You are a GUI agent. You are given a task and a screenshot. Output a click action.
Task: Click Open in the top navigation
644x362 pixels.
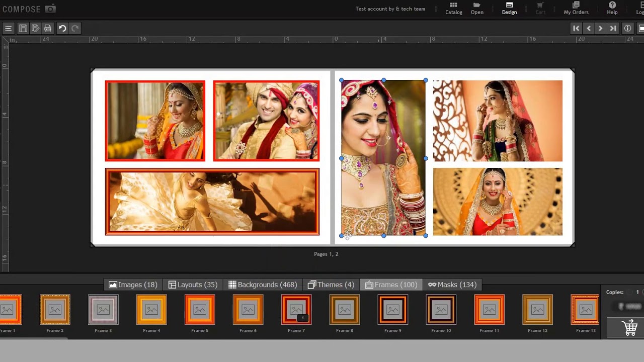click(477, 9)
